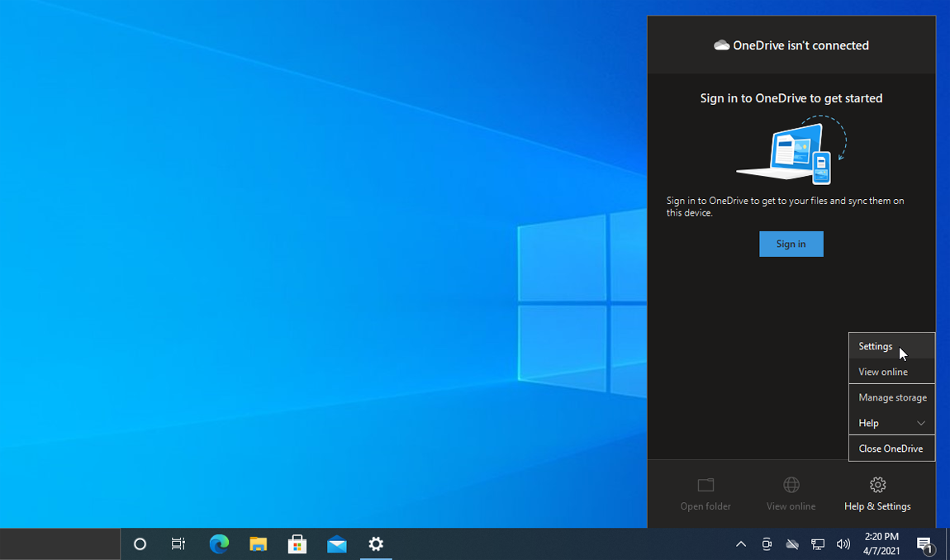Click the OneDrive cloud tray icon
The height and width of the screenshot is (560, 950).
[x=792, y=543]
